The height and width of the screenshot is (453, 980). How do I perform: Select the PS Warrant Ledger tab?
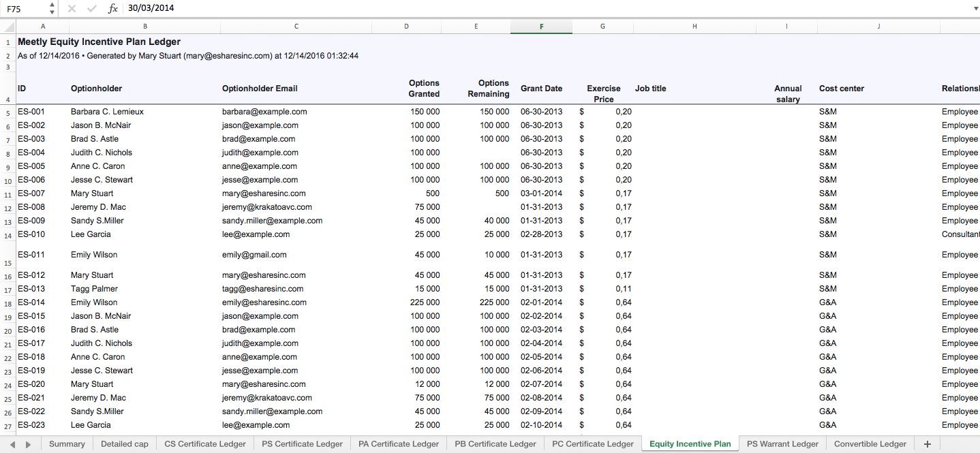782,444
